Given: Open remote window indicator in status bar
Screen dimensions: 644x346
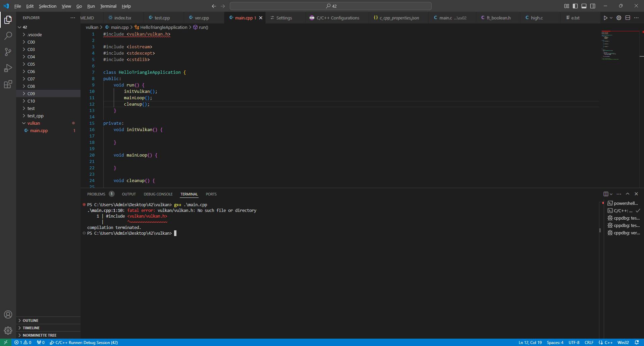Looking at the screenshot, I should [x=6, y=342].
